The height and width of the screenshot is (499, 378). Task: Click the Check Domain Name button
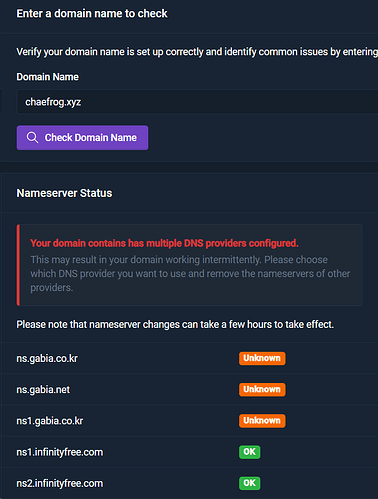(x=82, y=138)
